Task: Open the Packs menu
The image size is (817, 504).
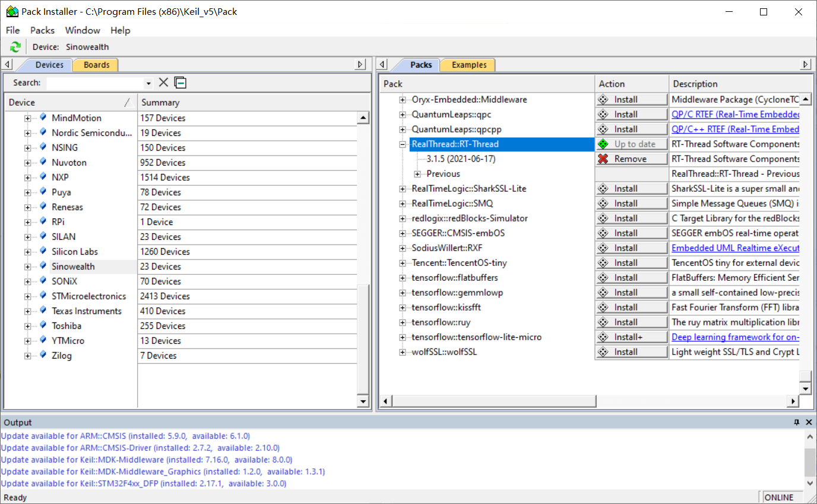Action: (x=42, y=30)
